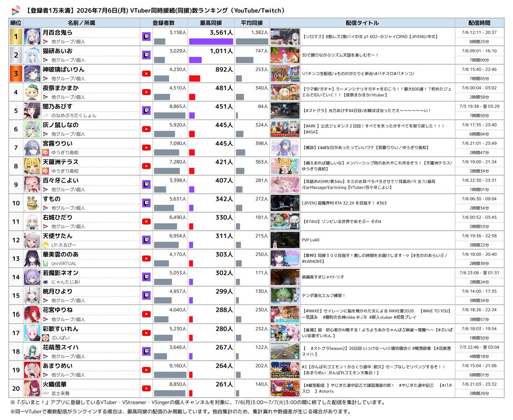Click the Twitch icon beside 猫研あいお

(146, 55)
